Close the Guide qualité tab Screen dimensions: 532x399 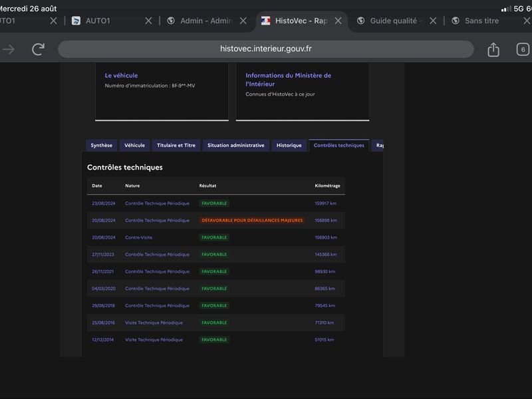(x=433, y=21)
